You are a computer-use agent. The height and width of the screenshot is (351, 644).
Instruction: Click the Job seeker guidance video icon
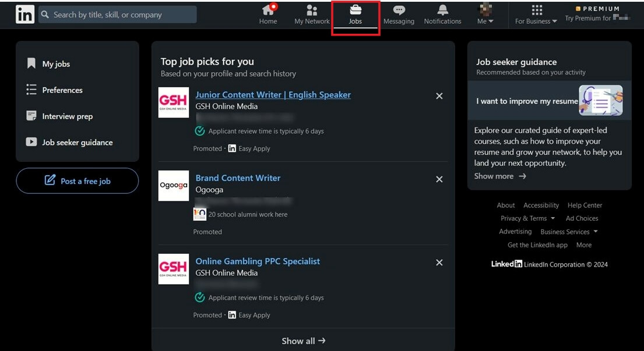click(31, 142)
